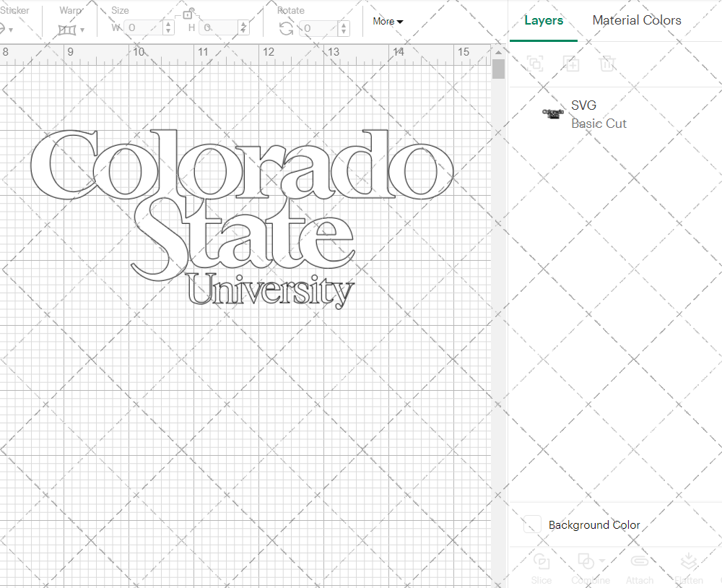
Task: Expand the Warp dropdown arrow
Action: pyautogui.click(x=82, y=30)
